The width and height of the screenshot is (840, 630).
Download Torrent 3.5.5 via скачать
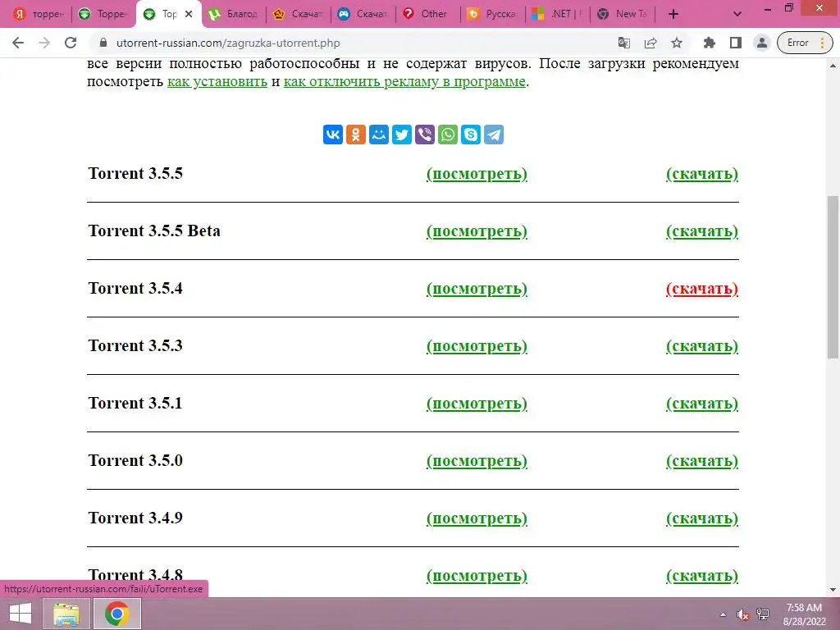click(x=702, y=174)
